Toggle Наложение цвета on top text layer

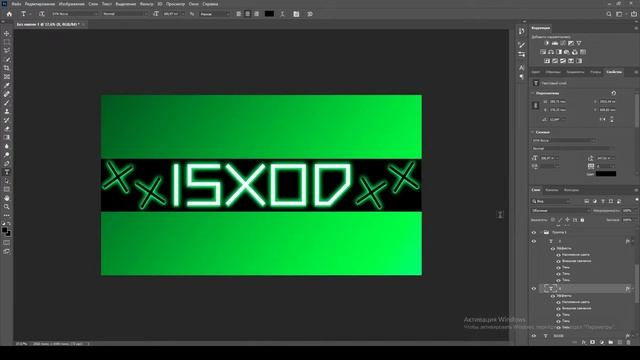coord(558,255)
